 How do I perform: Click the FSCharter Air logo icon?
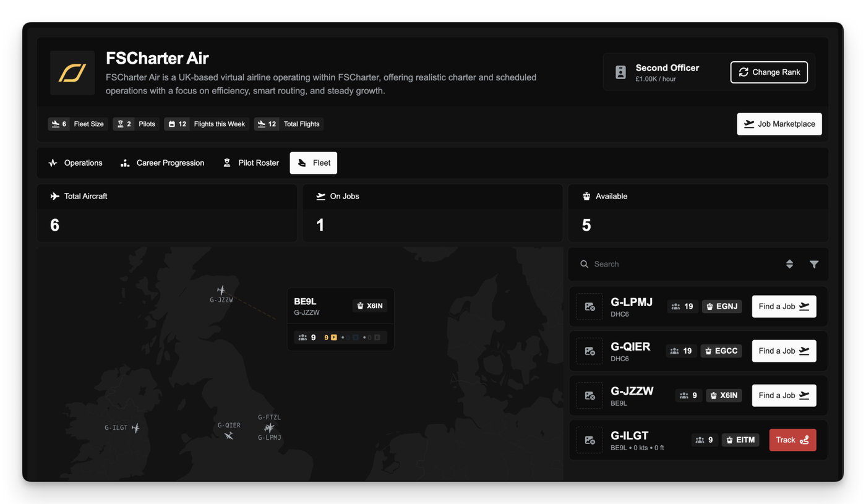tap(72, 73)
